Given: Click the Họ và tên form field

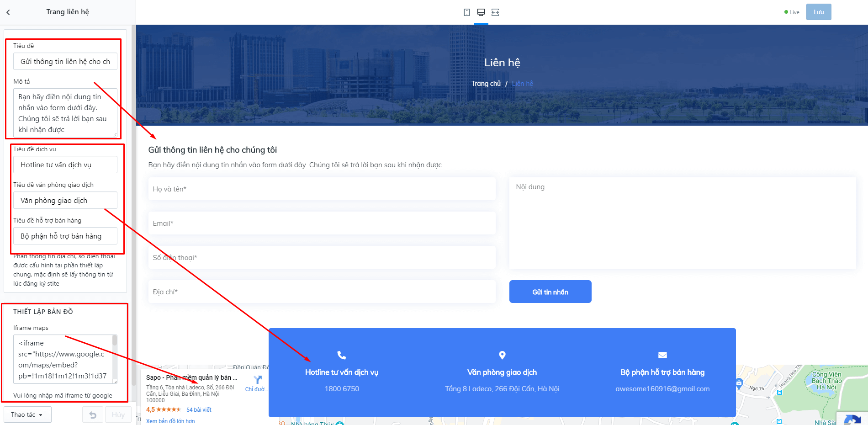Looking at the screenshot, I should click(x=322, y=189).
